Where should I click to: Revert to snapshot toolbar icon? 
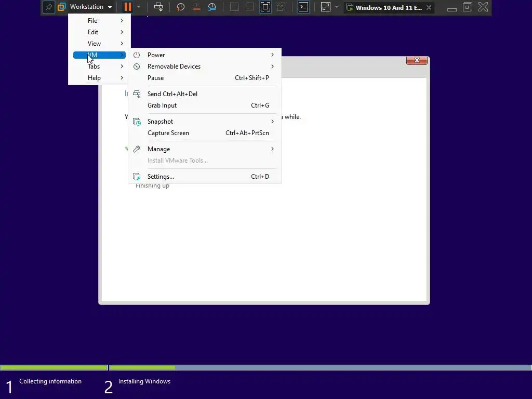[x=196, y=7]
